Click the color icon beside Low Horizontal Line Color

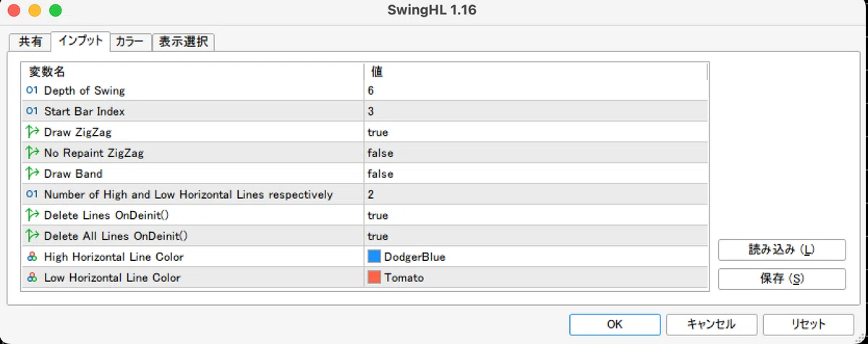(31, 278)
